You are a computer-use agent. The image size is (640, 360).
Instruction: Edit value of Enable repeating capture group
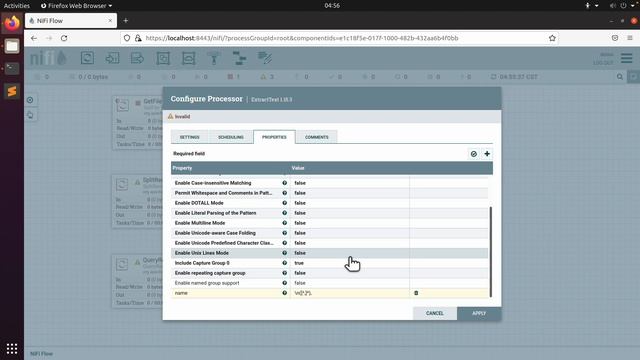pos(350,273)
